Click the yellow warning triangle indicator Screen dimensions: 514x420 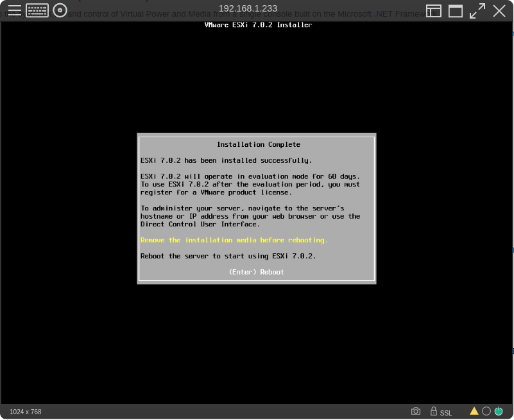474,411
